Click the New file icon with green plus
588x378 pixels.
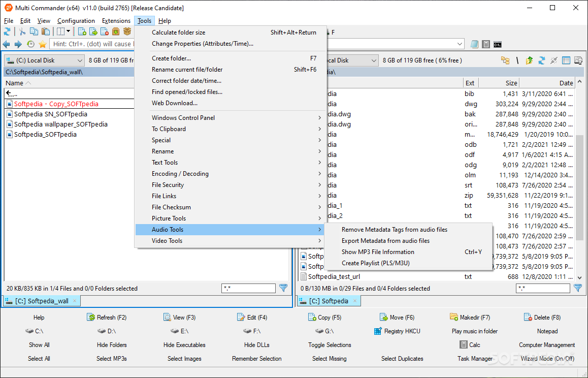click(82, 31)
